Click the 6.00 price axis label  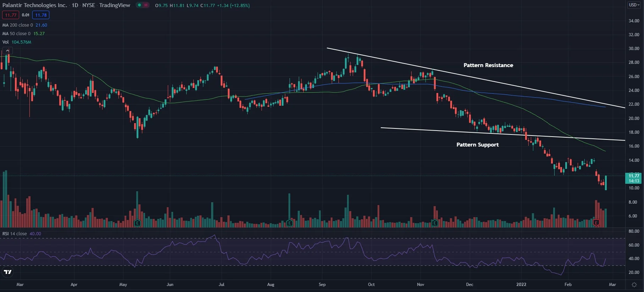[633, 216]
